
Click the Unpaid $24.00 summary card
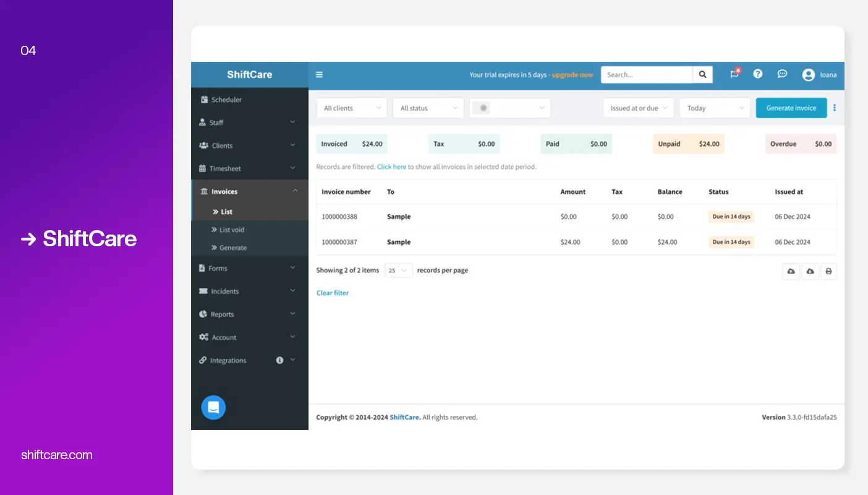689,144
